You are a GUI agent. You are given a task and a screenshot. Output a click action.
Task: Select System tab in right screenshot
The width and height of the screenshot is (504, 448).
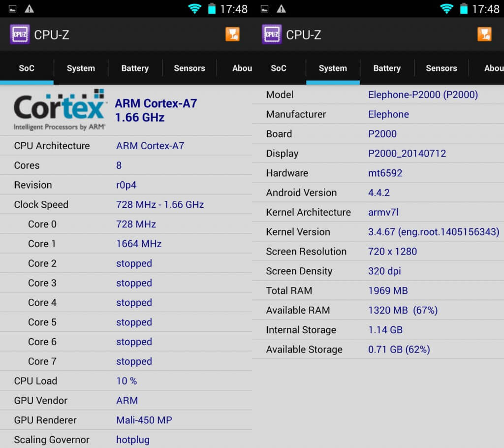(x=333, y=68)
